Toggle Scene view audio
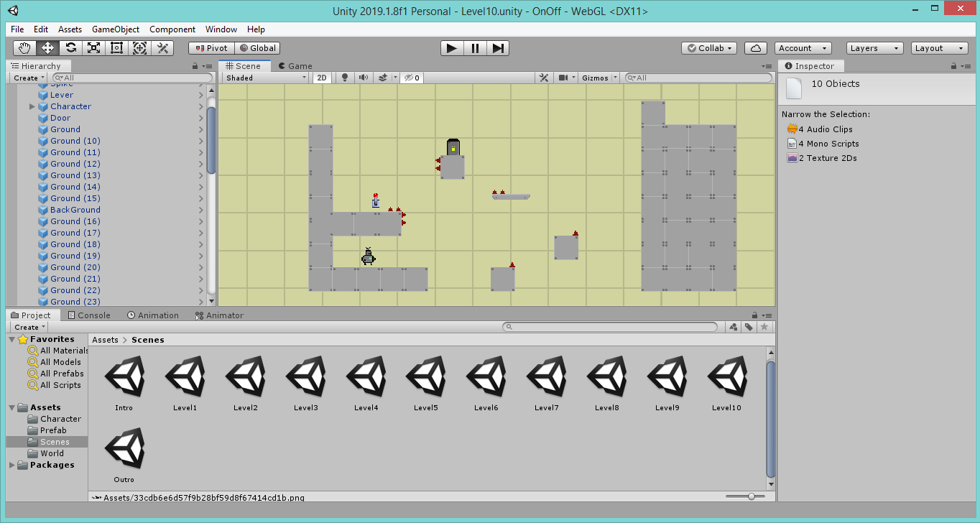This screenshot has height=523, width=980. 364,78
